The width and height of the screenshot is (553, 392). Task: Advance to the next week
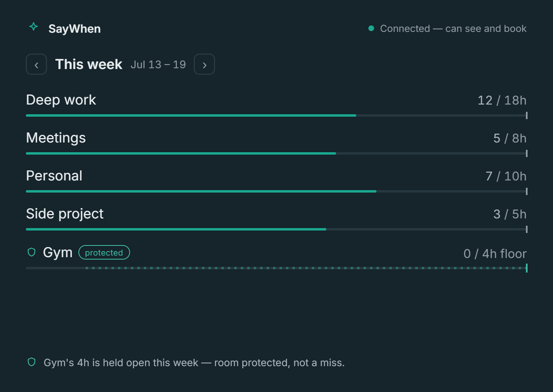[x=204, y=64]
